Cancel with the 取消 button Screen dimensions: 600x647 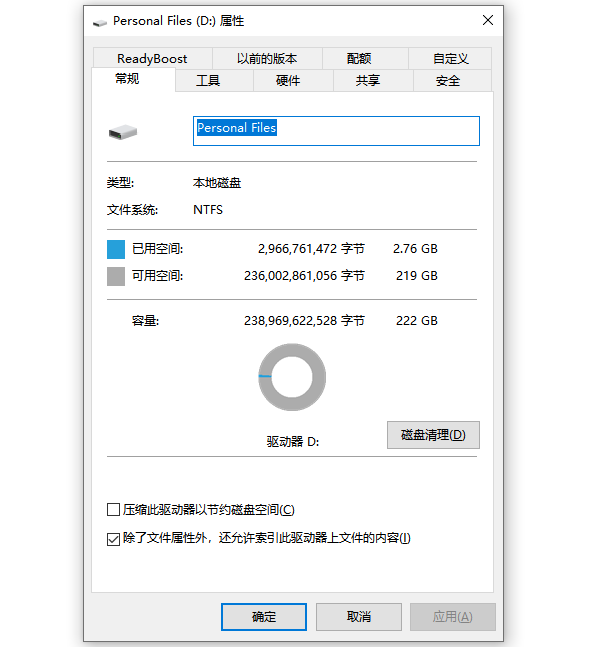pyautogui.click(x=359, y=617)
